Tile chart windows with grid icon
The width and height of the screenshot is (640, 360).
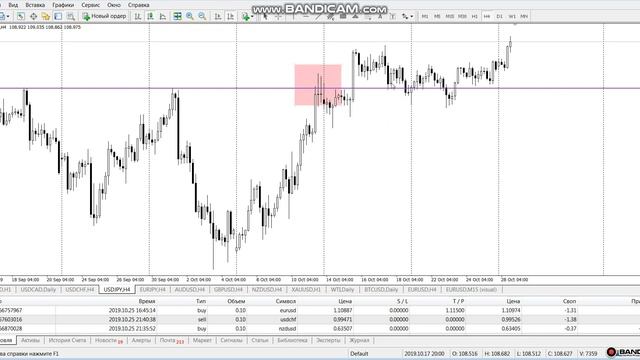[177, 16]
